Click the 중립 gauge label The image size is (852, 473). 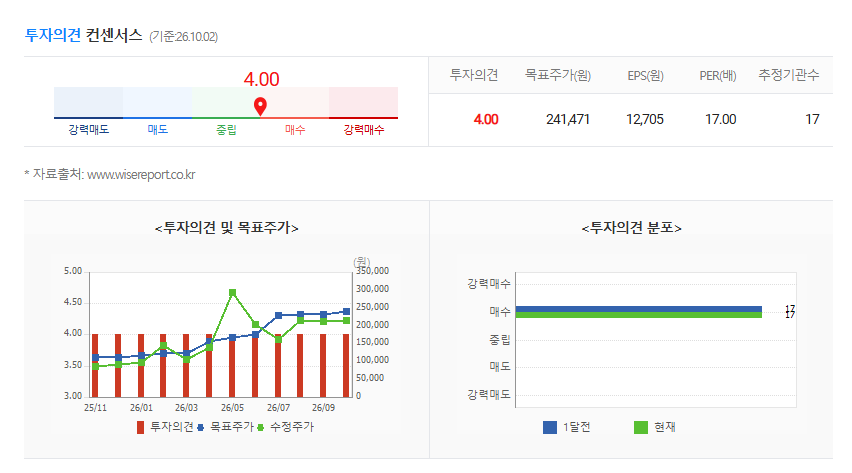[x=226, y=129]
